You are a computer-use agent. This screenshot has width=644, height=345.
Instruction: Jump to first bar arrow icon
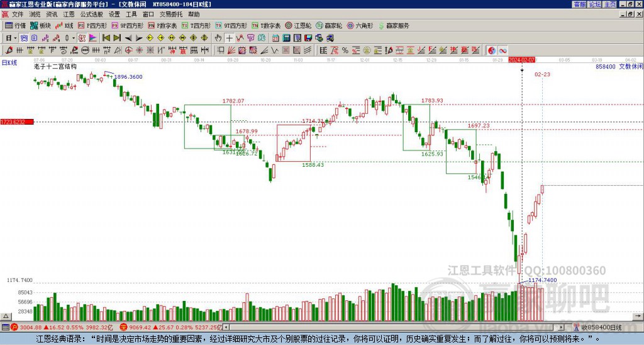pyautogui.click(x=106, y=38)
